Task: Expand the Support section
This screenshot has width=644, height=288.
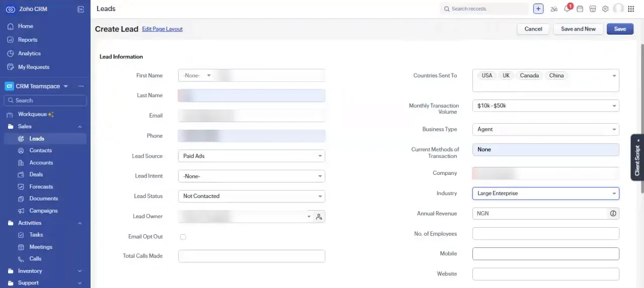Action: click(80, 283)
